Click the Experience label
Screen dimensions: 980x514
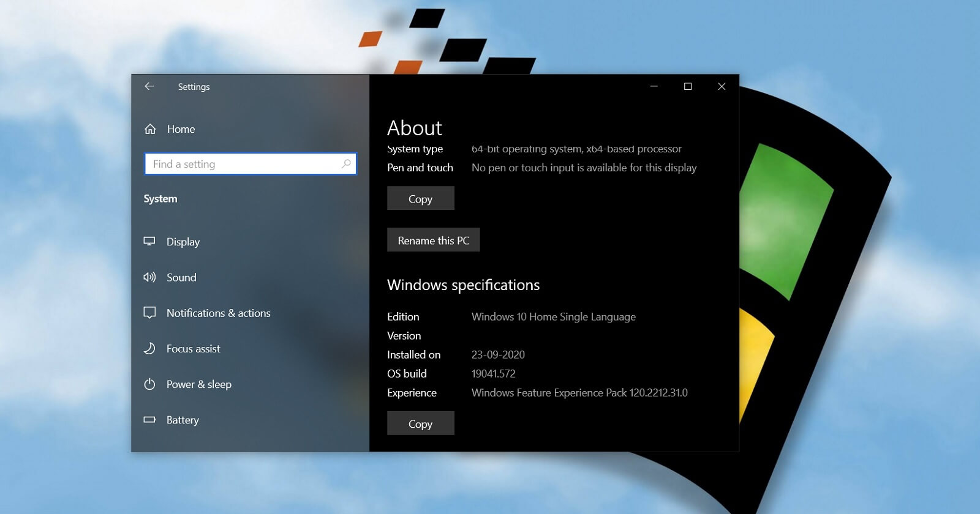(x=412, y=392)
